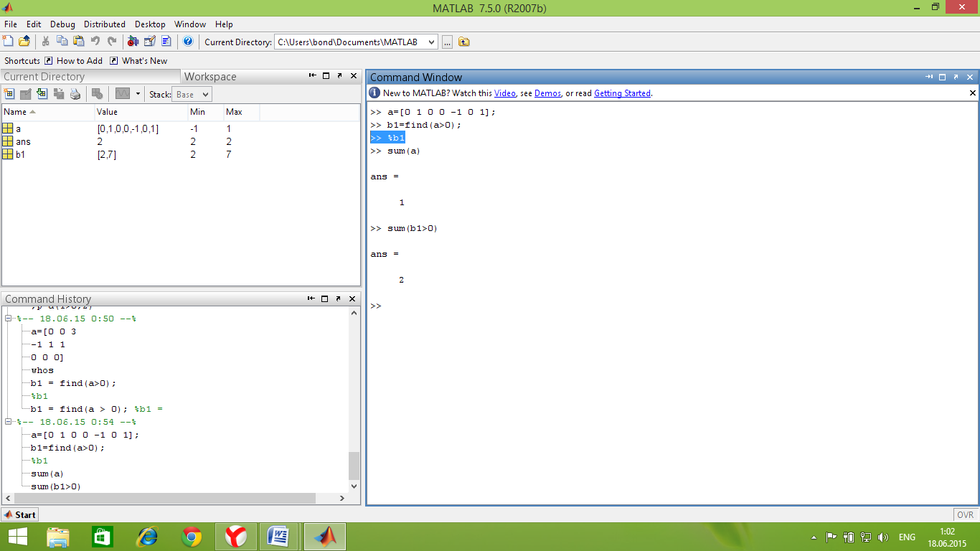Screen dimensions: 980x551
Task: Collapse the 18.06.15 0:54 history group
Action: point(9,422)
